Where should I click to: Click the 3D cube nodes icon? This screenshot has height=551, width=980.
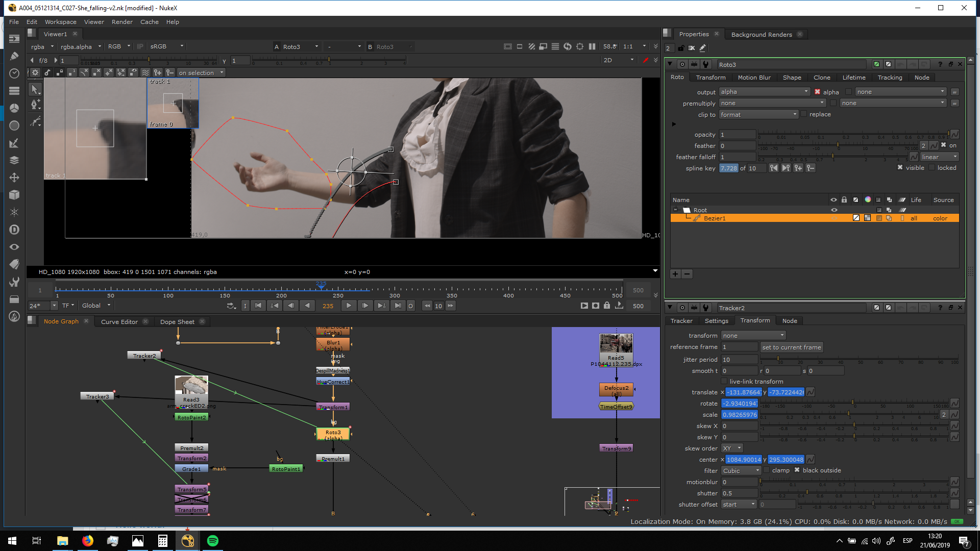click(x=14, y=195)
